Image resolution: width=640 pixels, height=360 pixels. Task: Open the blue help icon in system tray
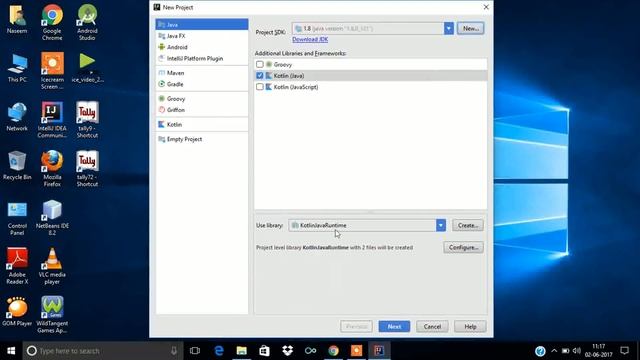click(x=540, y=351)
